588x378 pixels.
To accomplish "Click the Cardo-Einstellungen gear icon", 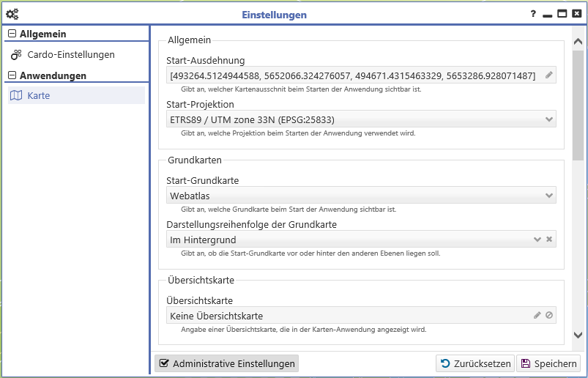I will (x=16, y=55).
